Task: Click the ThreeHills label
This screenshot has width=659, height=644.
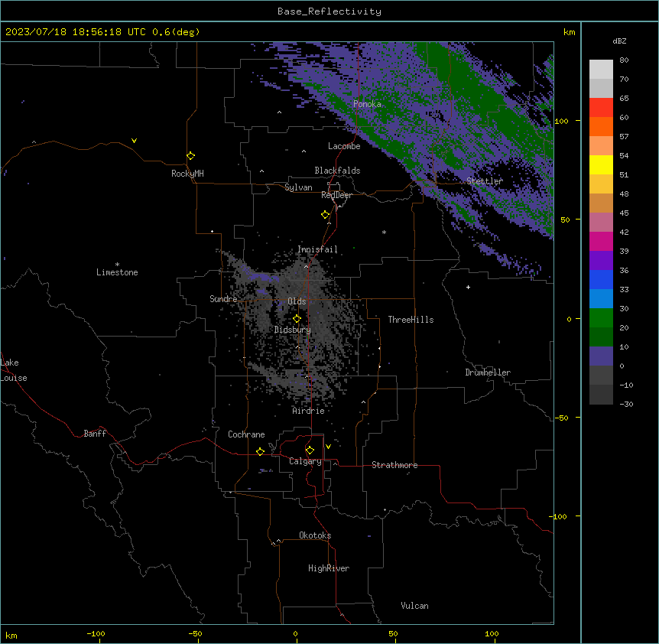Action: [411, 320]
